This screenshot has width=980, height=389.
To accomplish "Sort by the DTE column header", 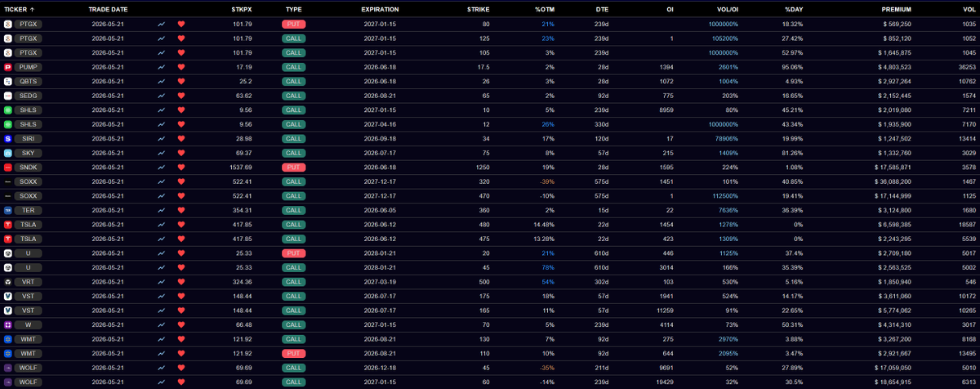I will 603,8.
